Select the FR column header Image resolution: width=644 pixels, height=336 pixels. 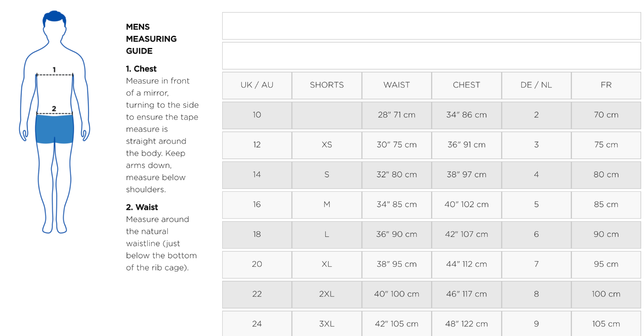click(x=606, y=85)
